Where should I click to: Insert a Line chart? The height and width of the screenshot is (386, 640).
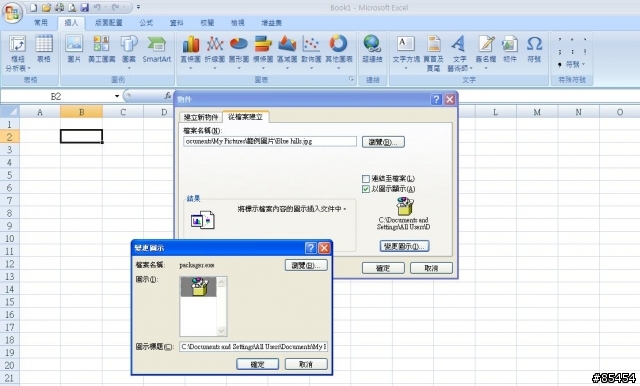coord(215,53)
